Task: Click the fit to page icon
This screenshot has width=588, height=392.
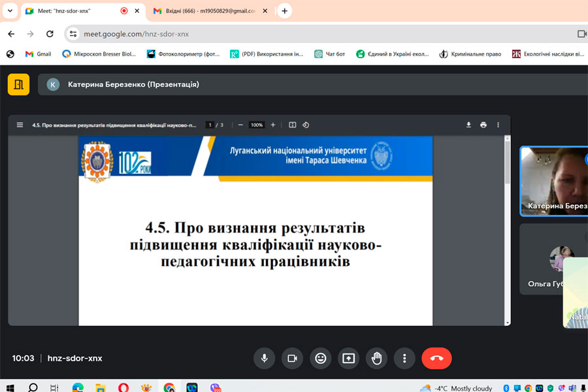Action: tap(293, 125)
